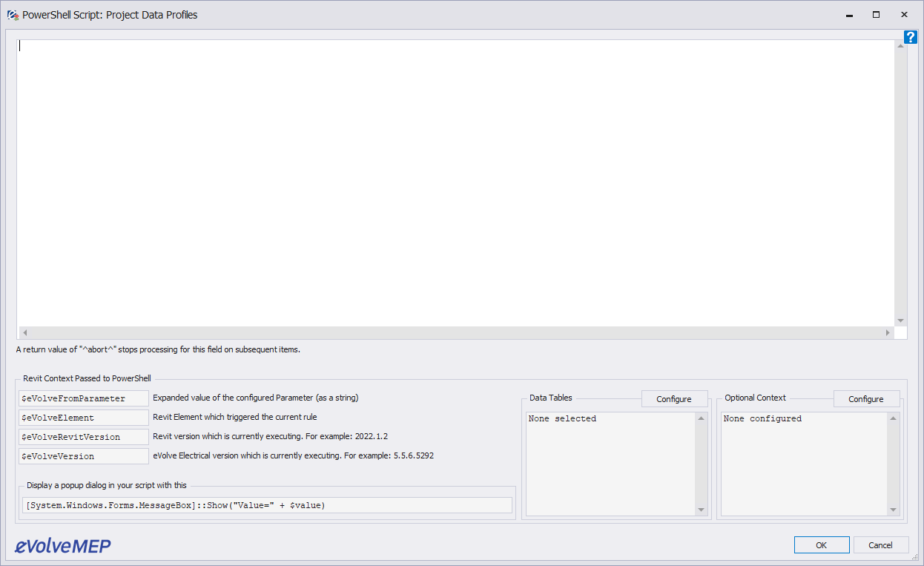
Task: Click the script editor scroll up arrow
Action: (x=901, y=46)
